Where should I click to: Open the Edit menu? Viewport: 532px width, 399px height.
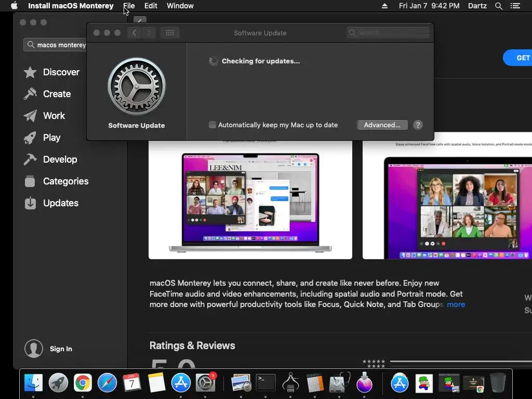point(151,6)
